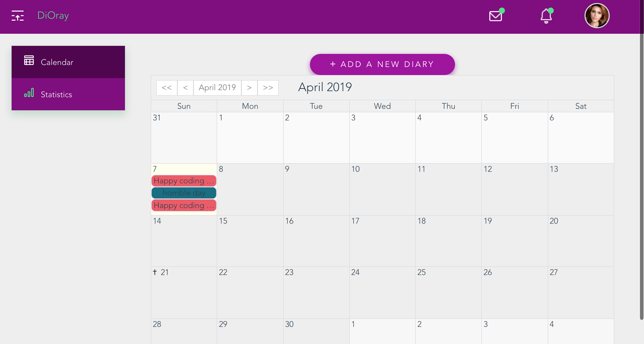The image size is (644, 344).
Task: Click the cross symbol on April 21
Action: pyautogui.click(x=155, y=272)
